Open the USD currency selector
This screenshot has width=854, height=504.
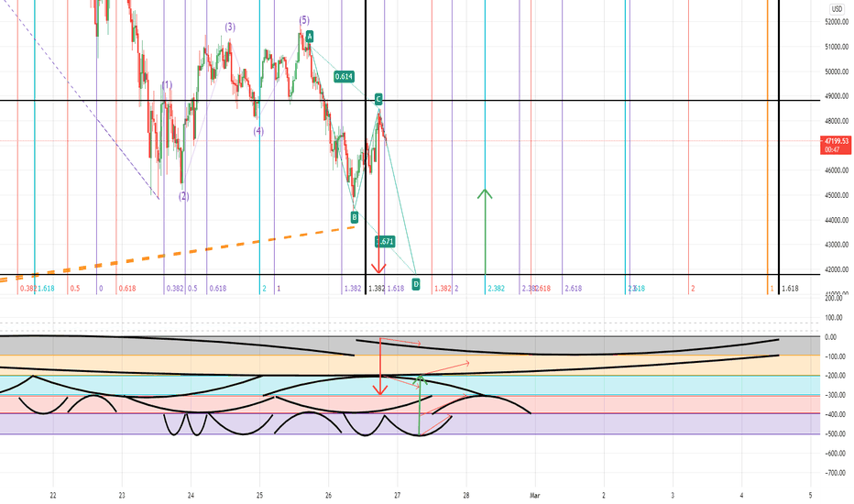point(837,9)
